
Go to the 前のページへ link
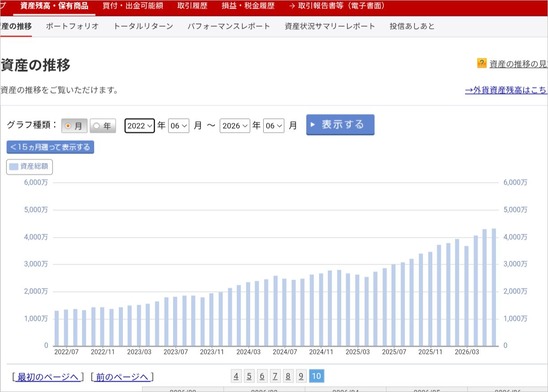coord(122,377)
